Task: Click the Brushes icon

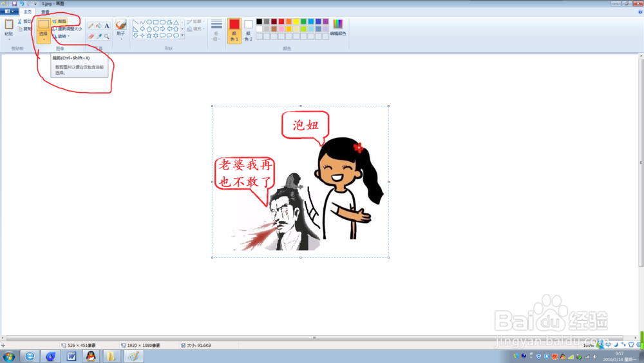Action: coord(121,25)
